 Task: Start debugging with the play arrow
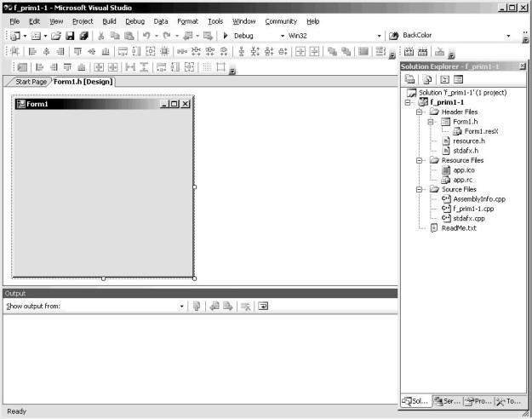226,36
